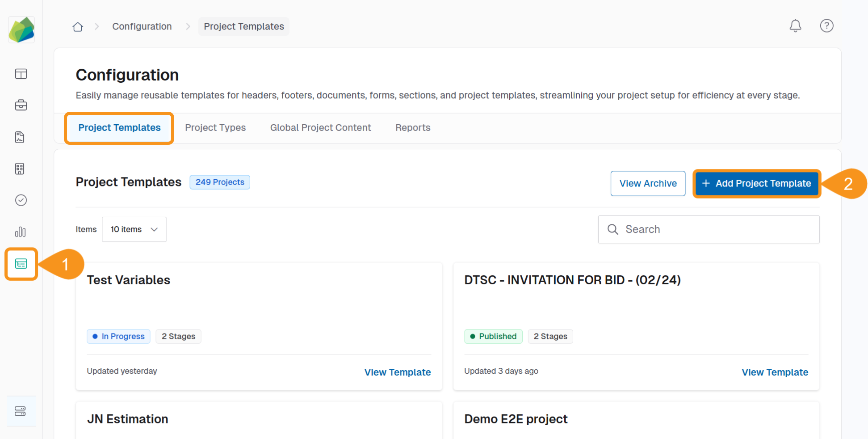Click the Published status badge

tap(493, 336)
